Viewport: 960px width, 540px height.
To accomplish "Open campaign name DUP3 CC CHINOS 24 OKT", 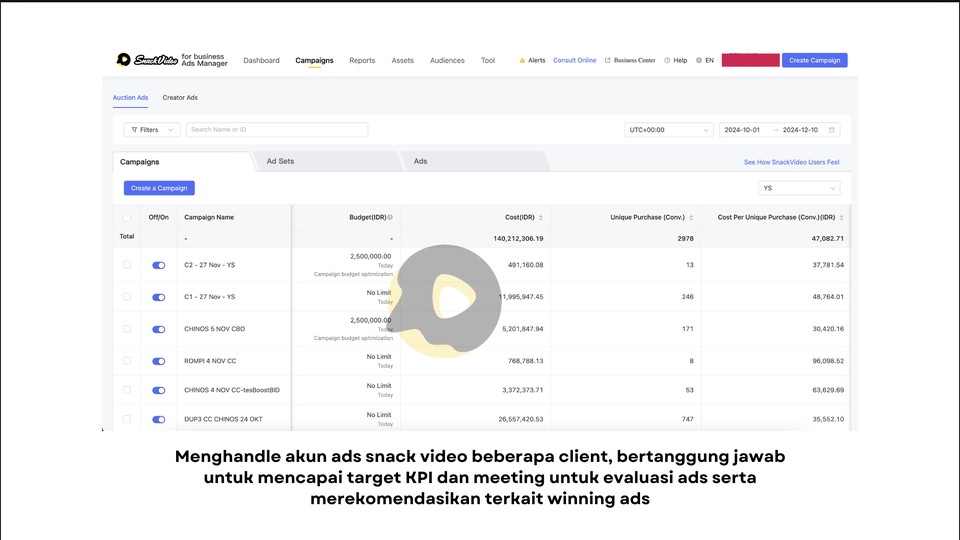I will point(223,419).
